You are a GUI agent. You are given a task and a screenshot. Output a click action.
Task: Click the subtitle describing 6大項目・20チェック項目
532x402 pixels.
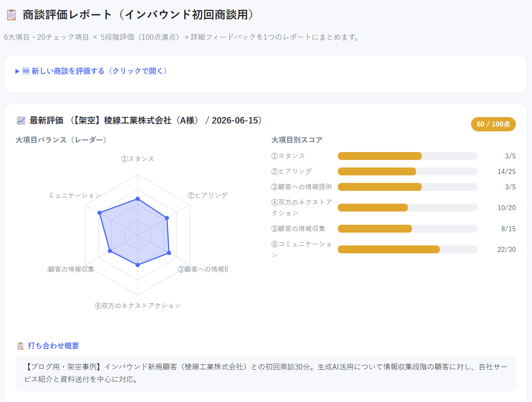pyautogui.click(x=182, y=37)
